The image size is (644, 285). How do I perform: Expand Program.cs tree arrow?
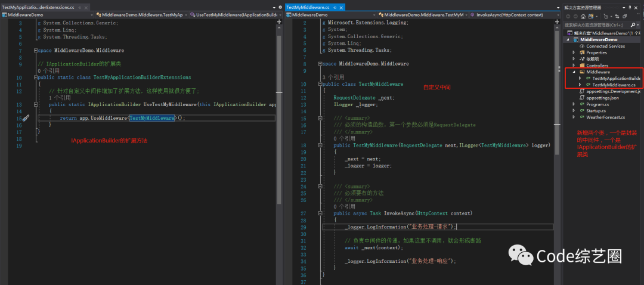tap(574, 104)
